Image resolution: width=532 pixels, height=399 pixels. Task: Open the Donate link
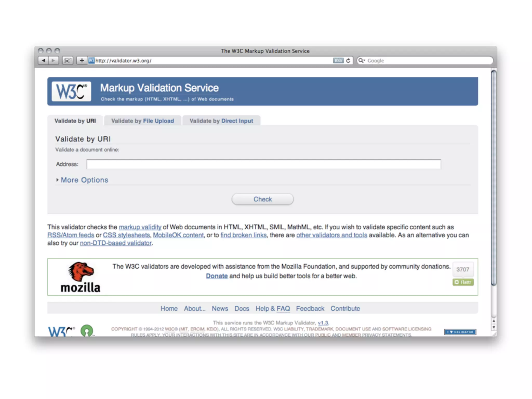point(217,276)
